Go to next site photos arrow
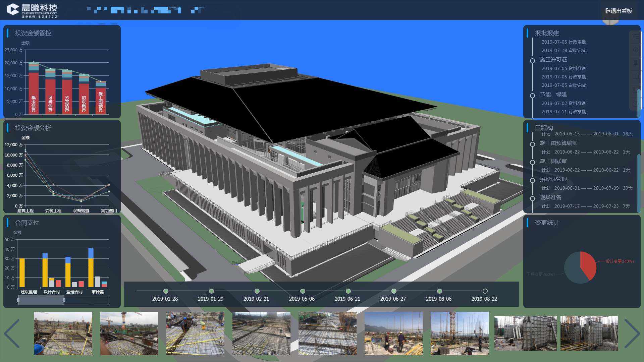 tap(632, 334)
